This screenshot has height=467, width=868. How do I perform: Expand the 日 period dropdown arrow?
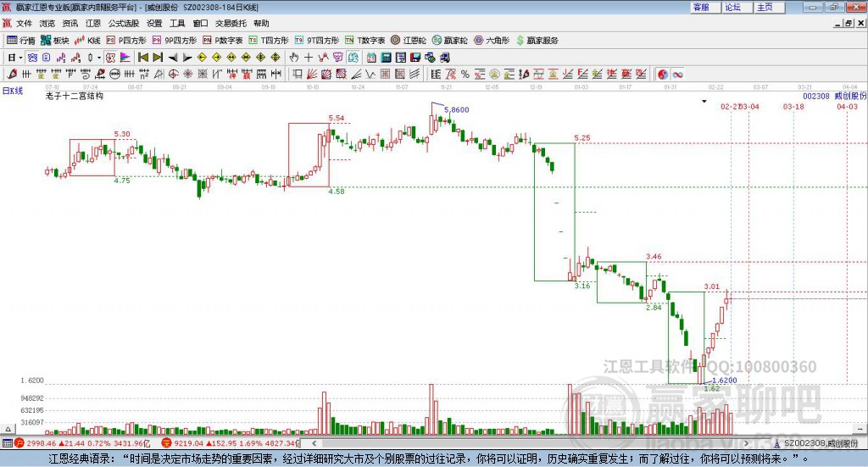(x=20, y=58)
